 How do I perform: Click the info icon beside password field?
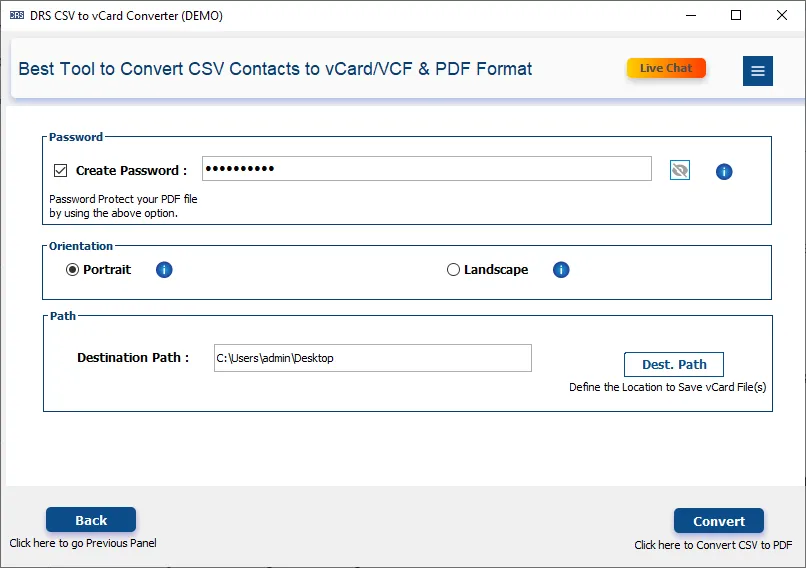tap(724, 171)
